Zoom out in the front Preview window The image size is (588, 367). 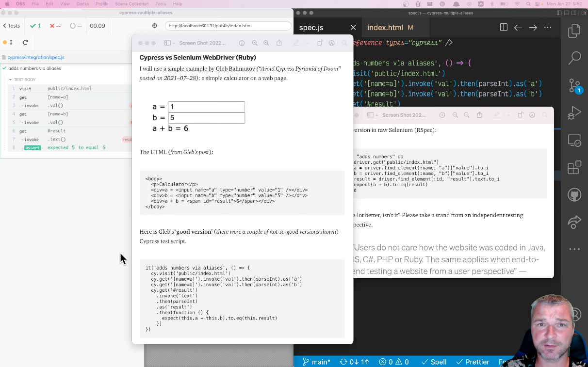(255, 43)
